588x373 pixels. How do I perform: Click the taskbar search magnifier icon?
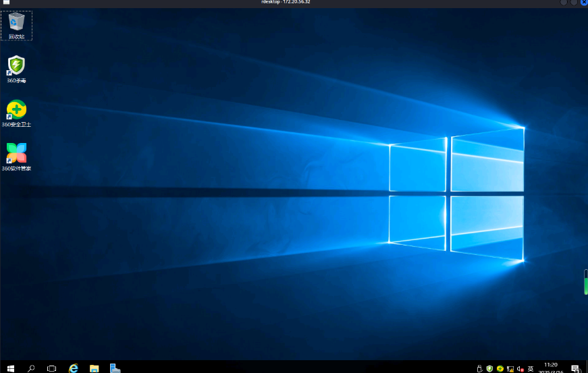tap(31, 368)
